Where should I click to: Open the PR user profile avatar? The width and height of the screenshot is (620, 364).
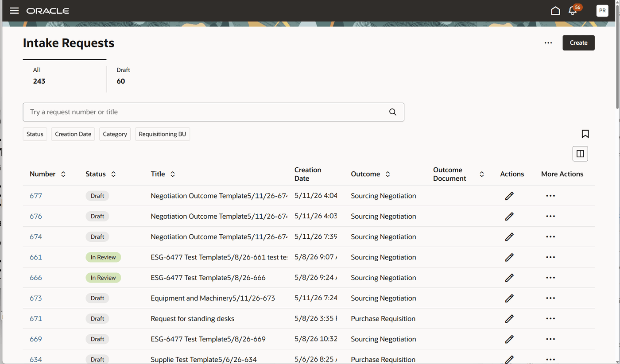click(x=602, y=11)
